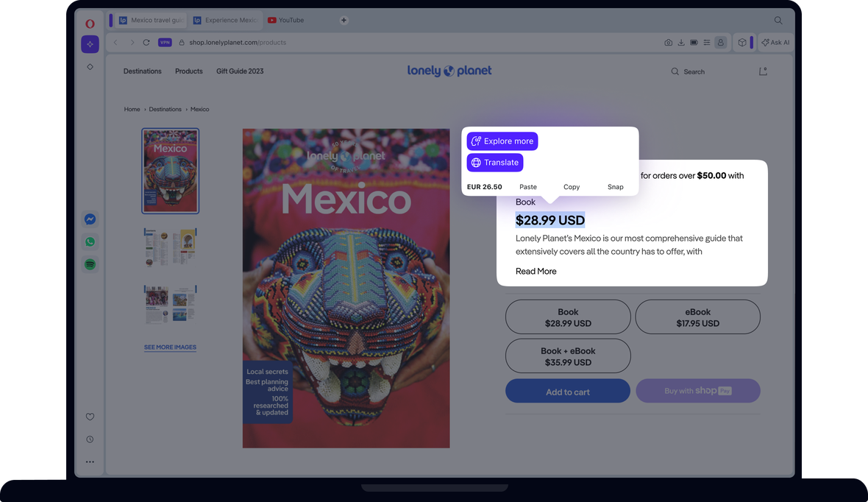Viewport: 868px width, 502px height.
Task: Open the Destinations navigation menu
Action: (142, 71)
